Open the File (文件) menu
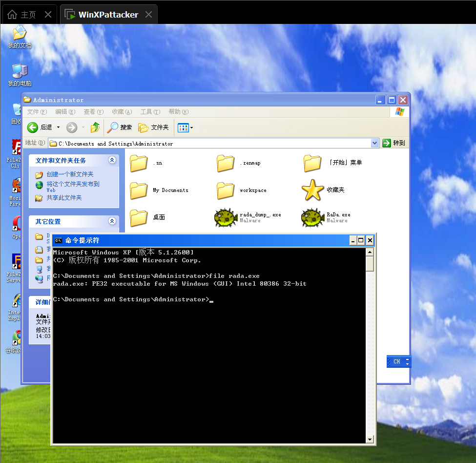 37,112
